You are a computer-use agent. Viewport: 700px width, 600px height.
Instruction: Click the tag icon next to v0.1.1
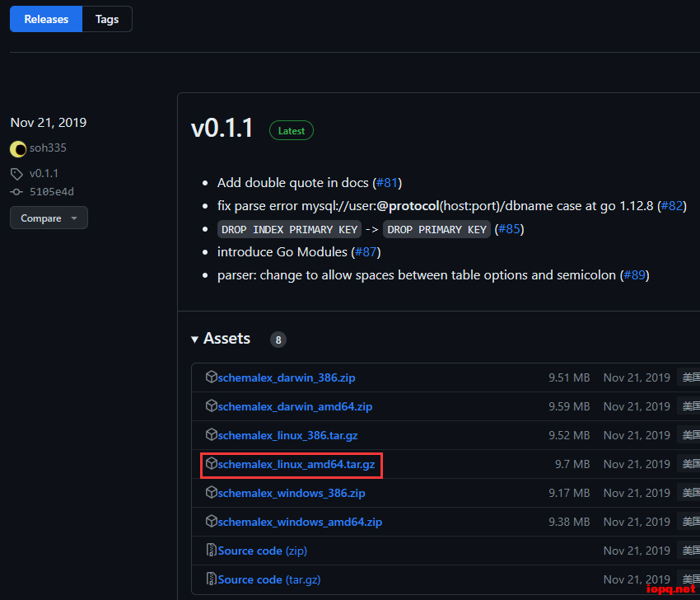click(x=16, y=174)
